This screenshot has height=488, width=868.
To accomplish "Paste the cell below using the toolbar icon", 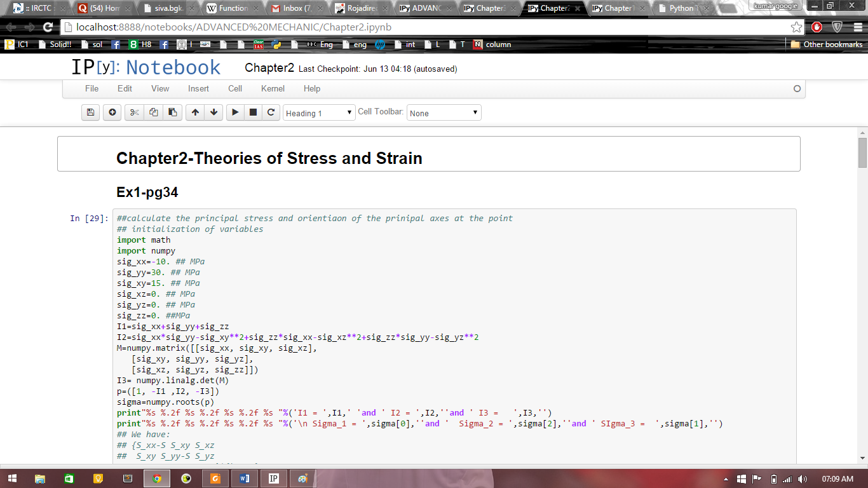I will [x=172, y=112].
